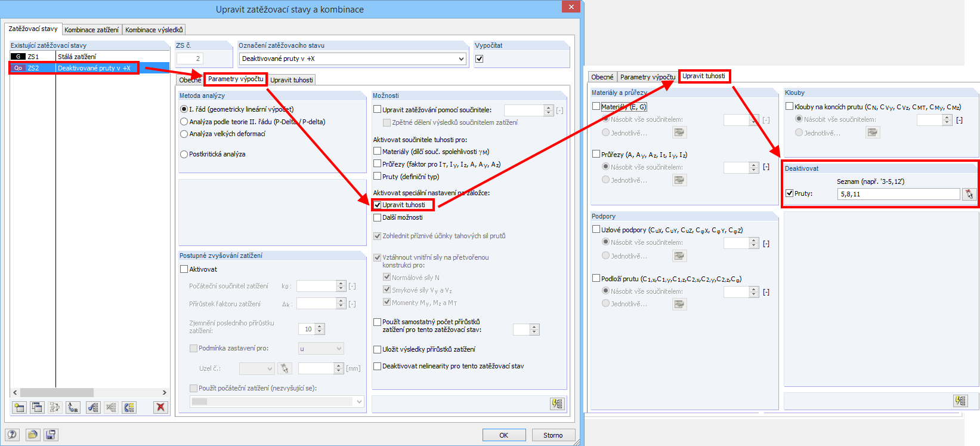Enable Uložit výsledky přírůstků zatížení
Viewport: 980px width, 446px height.
[x=377, y=349]
